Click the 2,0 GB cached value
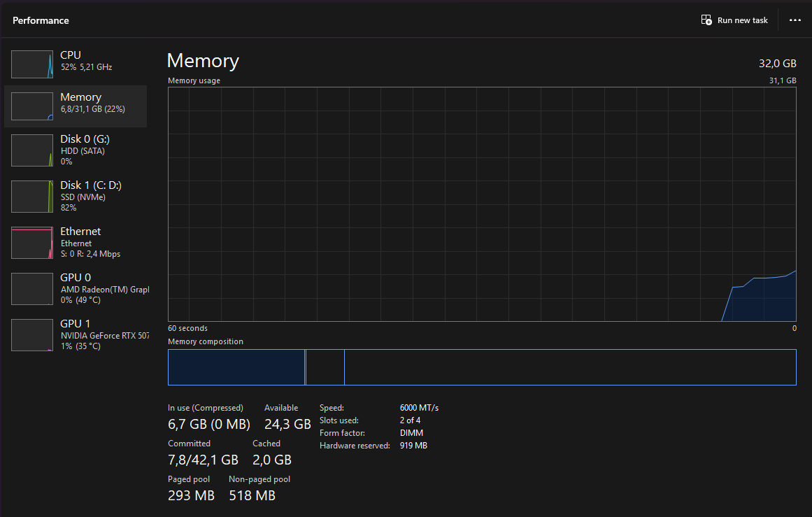 pyautogui.click(x=272, y=460)
